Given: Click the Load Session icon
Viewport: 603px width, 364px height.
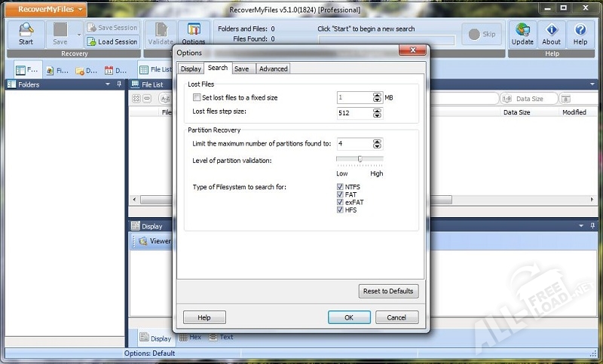Looking at the screenshot, I should 91,41.
